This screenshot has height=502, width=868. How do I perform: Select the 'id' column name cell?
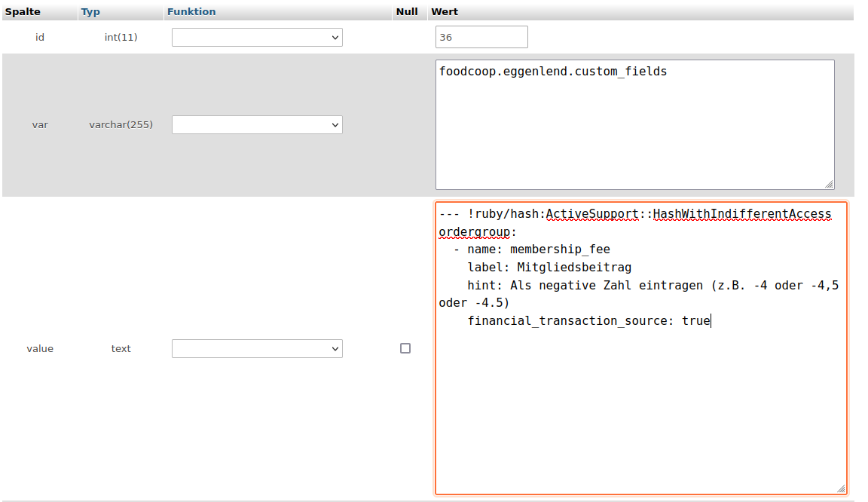tap(40, 38)
